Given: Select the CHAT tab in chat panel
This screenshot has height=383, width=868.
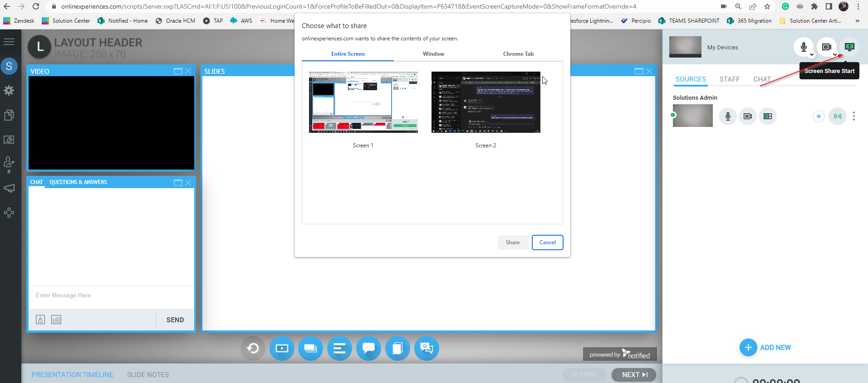Looking at the screenshot, I should click(36, 182).
